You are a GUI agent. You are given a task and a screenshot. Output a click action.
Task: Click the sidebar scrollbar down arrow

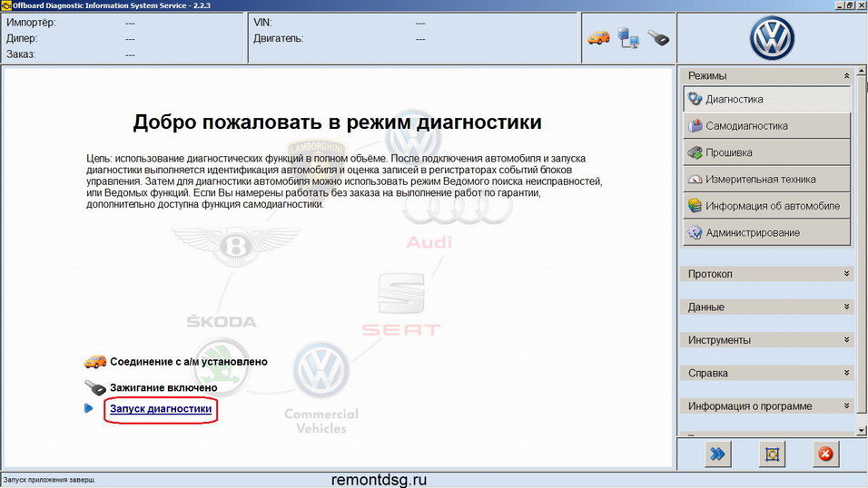coord(862,430)
